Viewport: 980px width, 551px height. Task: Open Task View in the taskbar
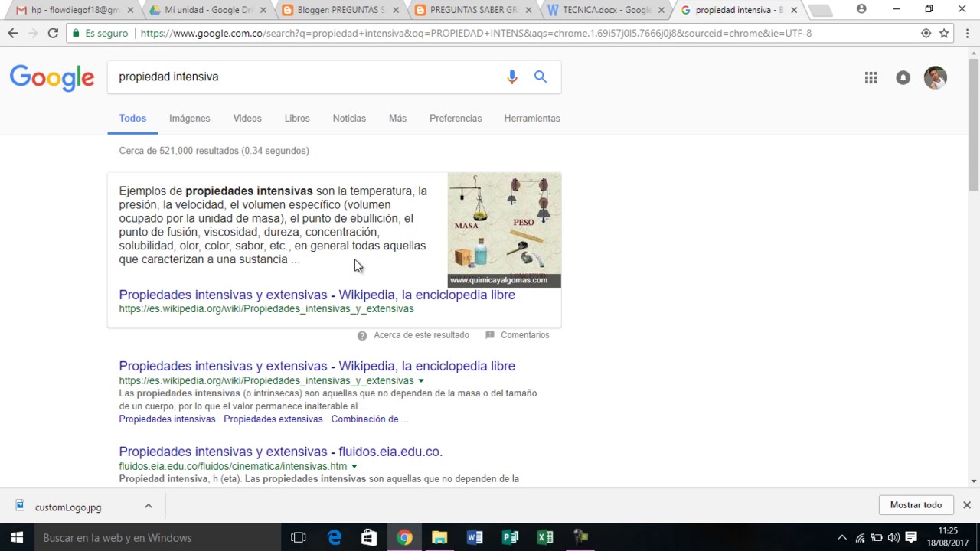(x=299, y=537)
